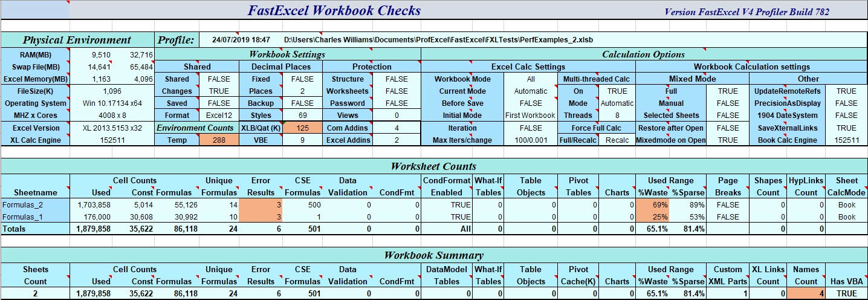Screen dimensions: 868x300
Task: Click the FileSize(K) label
Action: [35, 91]
